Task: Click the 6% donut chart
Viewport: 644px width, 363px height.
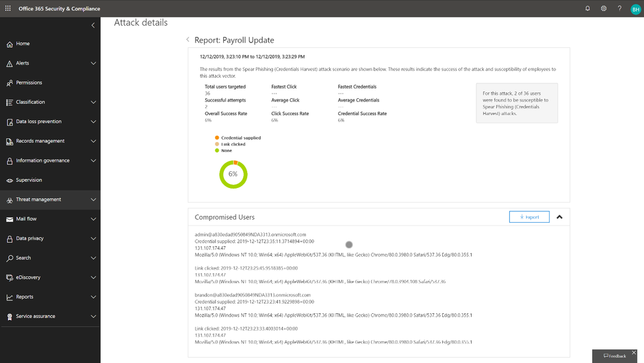Action: pyautogui.click(x=234, y=174)
